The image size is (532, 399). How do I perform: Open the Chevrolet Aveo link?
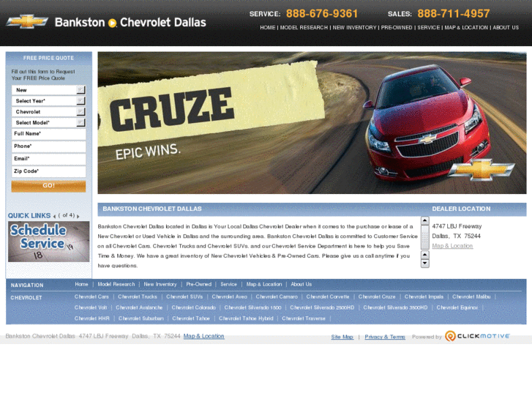pyautogui.click(x=229, y=297)
